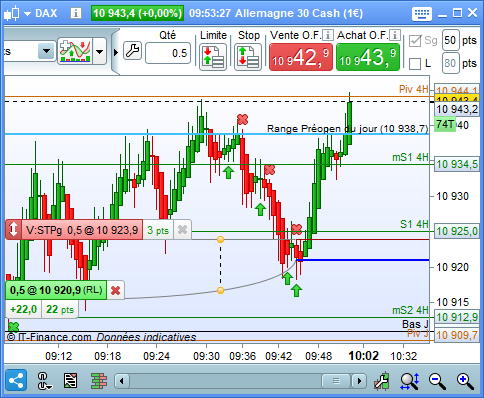Click the green cross marker at bottom left
Screen dimensions: 484x398
click(13, 327)
